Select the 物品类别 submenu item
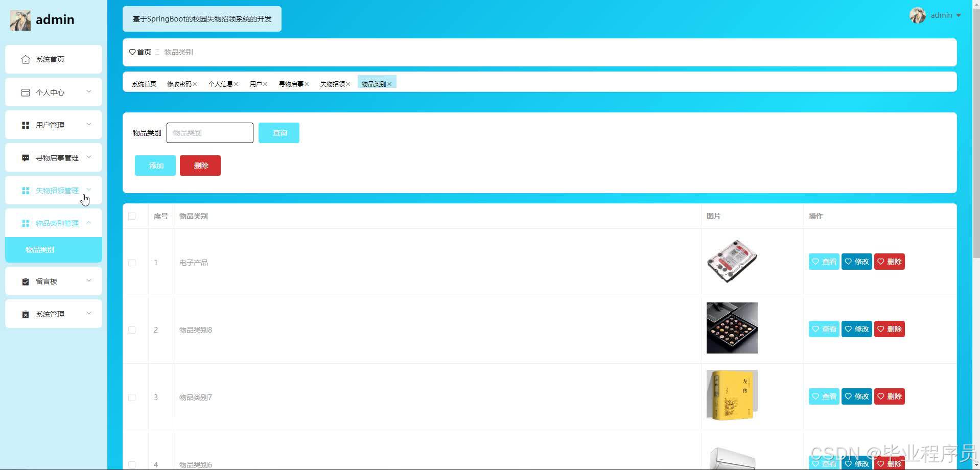 tap(54, 250)
